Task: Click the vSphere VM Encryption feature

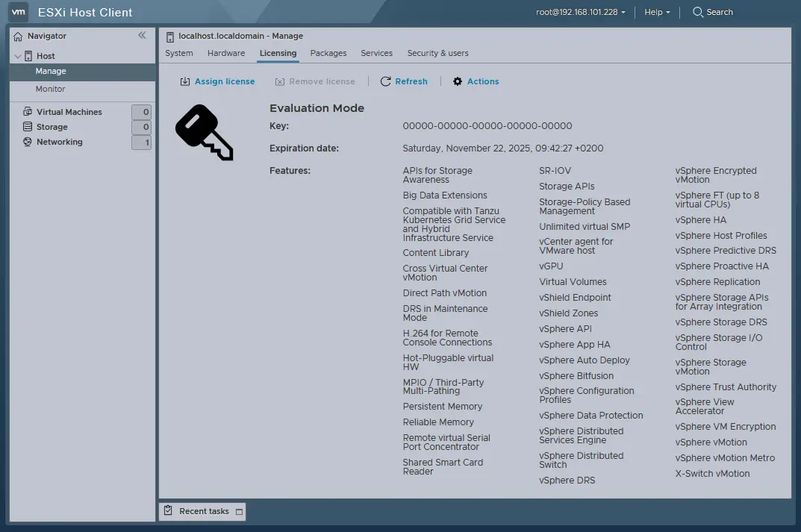Action: (725, 427)
